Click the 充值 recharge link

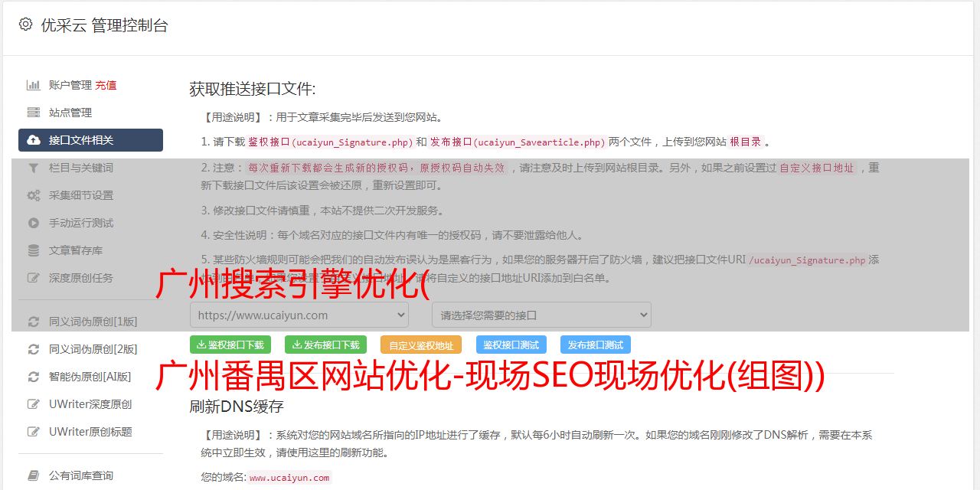tap(106, 85)
